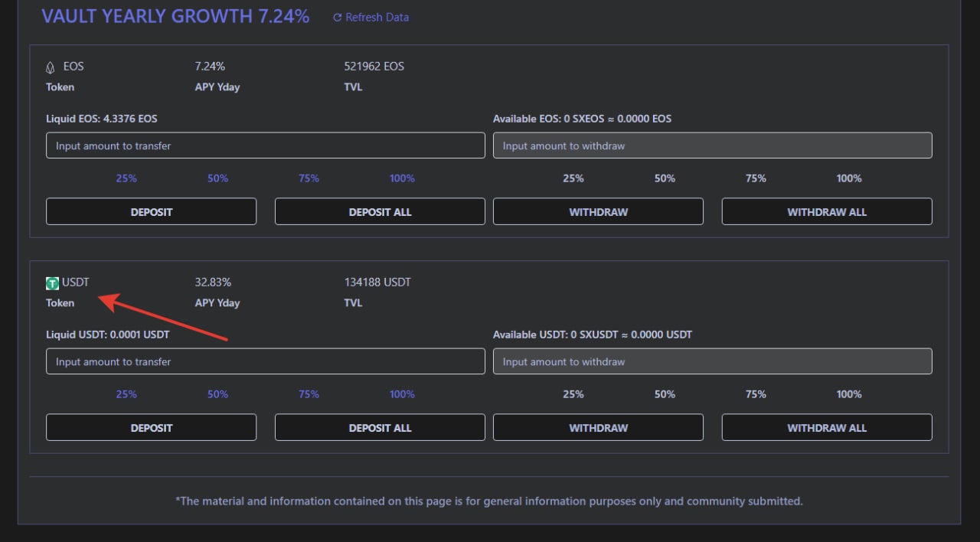Click the TVL value 134188 USDT

(x=377, y=282)
